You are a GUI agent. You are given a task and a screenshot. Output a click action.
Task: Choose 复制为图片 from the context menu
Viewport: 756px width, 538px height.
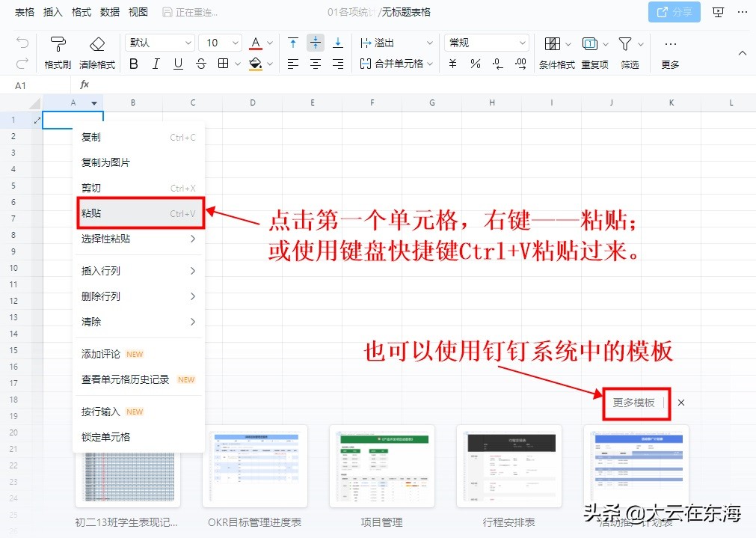point(139,162)
